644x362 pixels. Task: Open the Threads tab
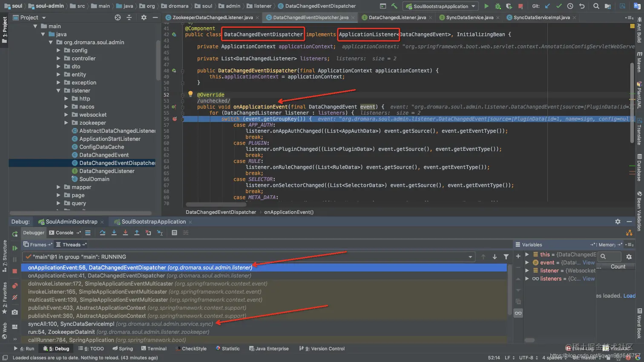pos(71,245)
